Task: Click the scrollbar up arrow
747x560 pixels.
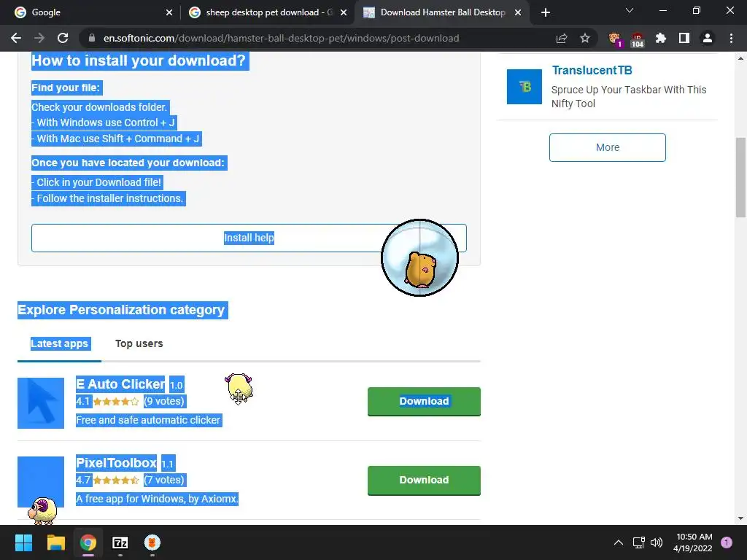Action: (740, 59)
